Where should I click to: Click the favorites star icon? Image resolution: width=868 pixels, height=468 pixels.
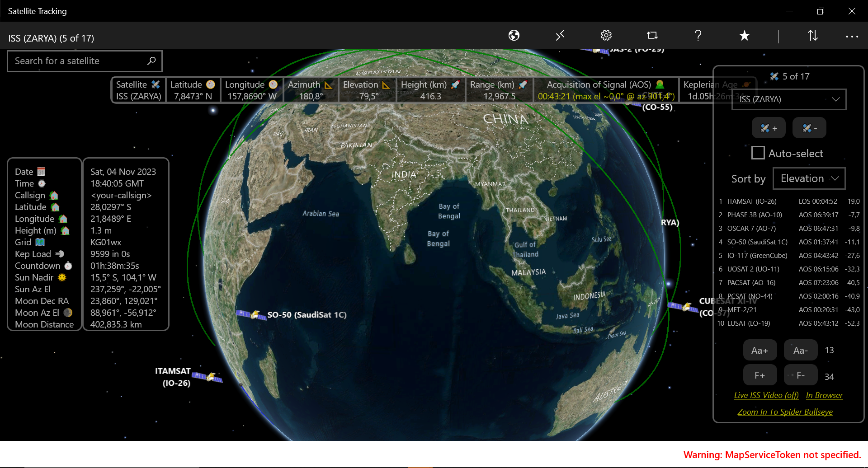click(x=744, y=35)
